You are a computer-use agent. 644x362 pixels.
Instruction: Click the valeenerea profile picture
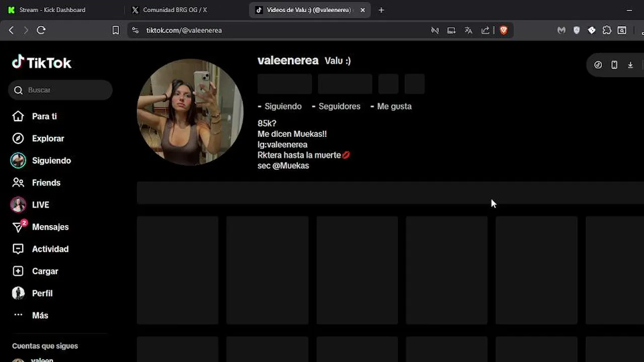pos(190,112)
